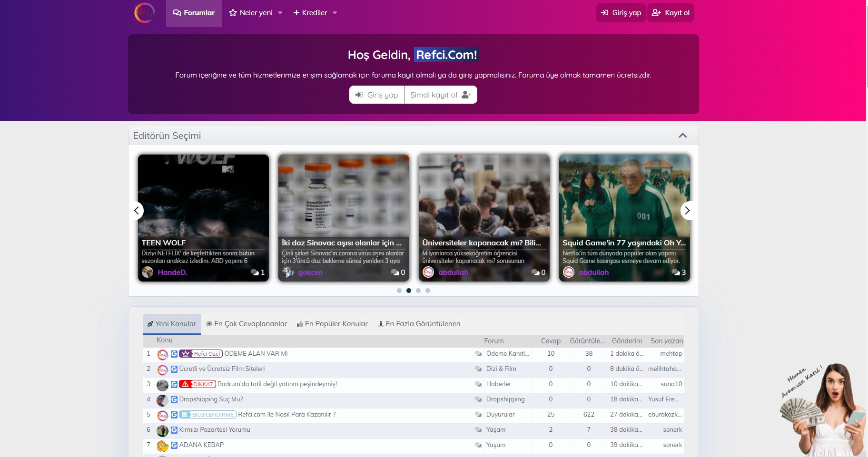The width and height of the screenshot is (868, 457).
Task: Select the fourth carousel dot
Action: (428, 291)
